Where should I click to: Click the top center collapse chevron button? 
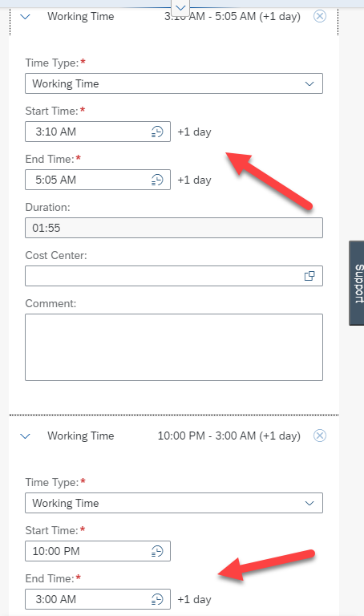(x=180, y=7)
